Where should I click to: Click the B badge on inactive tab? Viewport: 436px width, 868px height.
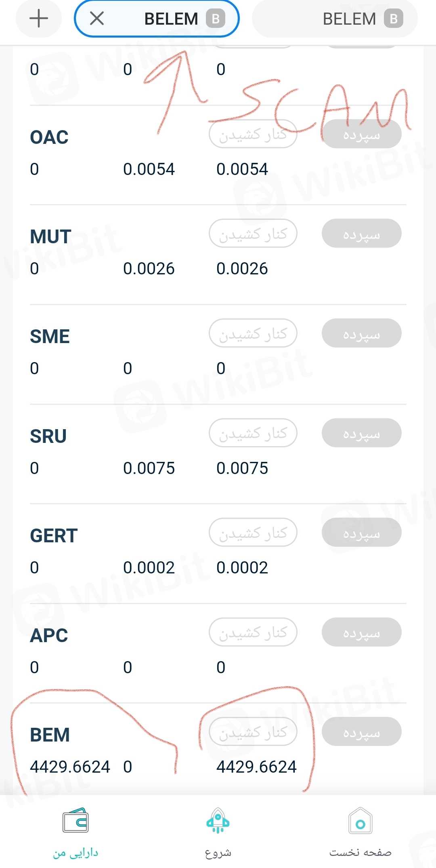tap(394, 19)
